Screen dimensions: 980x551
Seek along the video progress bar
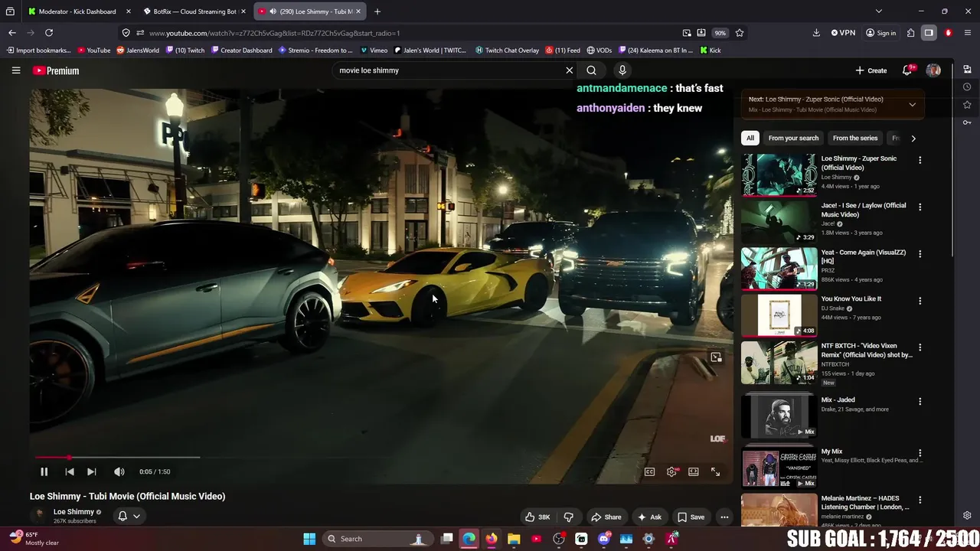click(x=381, y=458)
